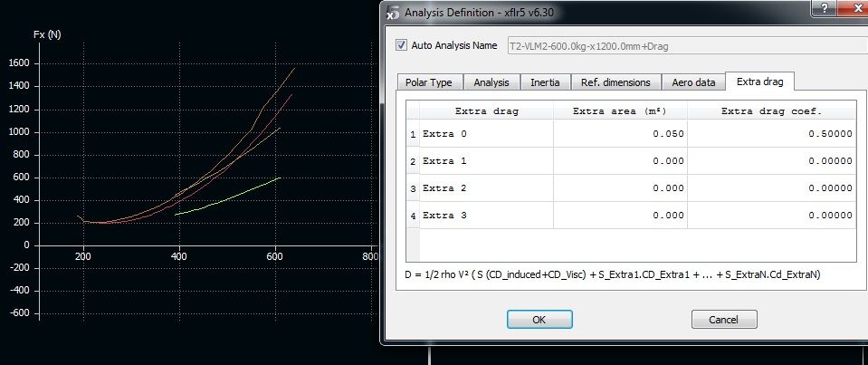Select the Extra 0 drag coefficient cell 0.50000

(772, 133)
